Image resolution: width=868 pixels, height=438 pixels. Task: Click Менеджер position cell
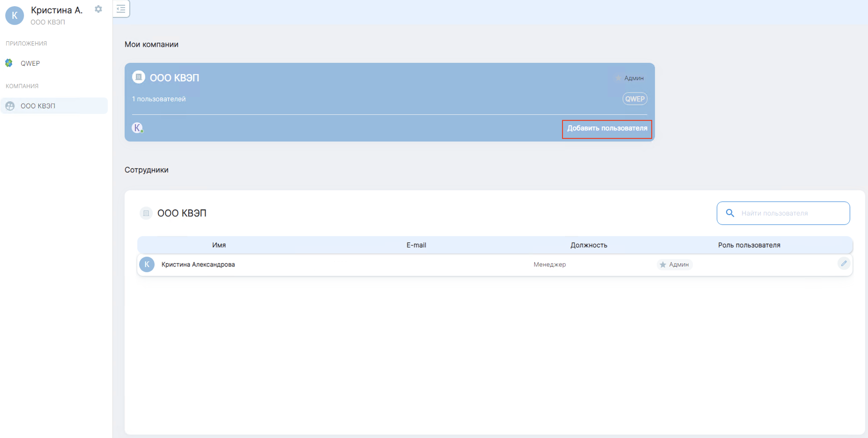550,265
